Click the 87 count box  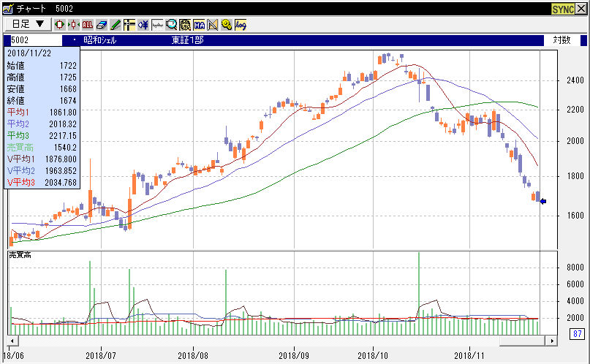click(577, 334)
